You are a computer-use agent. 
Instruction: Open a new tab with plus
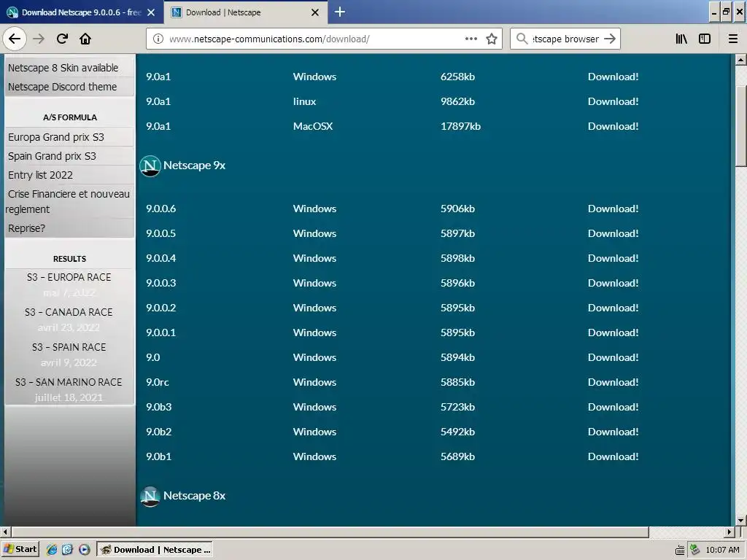pyautogui.click(x=340, y=12)
